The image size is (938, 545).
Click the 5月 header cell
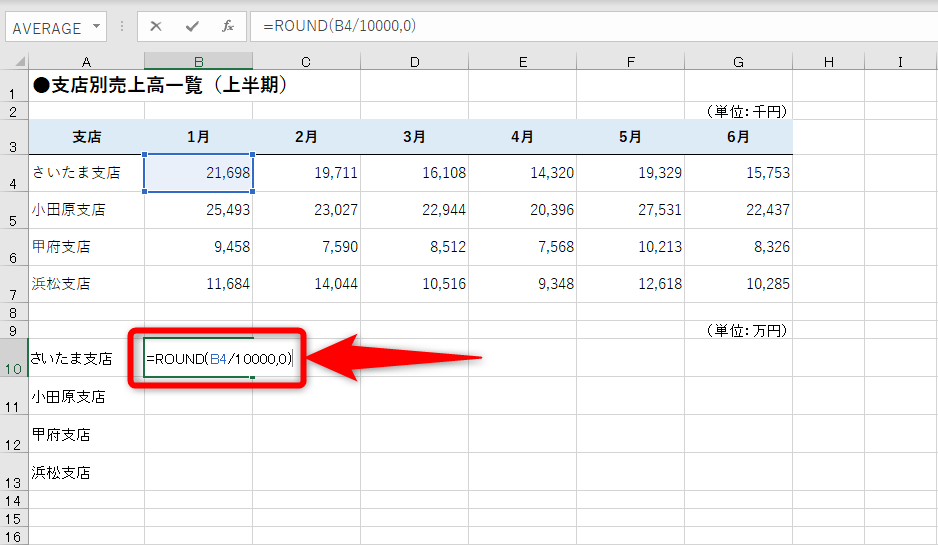click(x=631, y=137)
